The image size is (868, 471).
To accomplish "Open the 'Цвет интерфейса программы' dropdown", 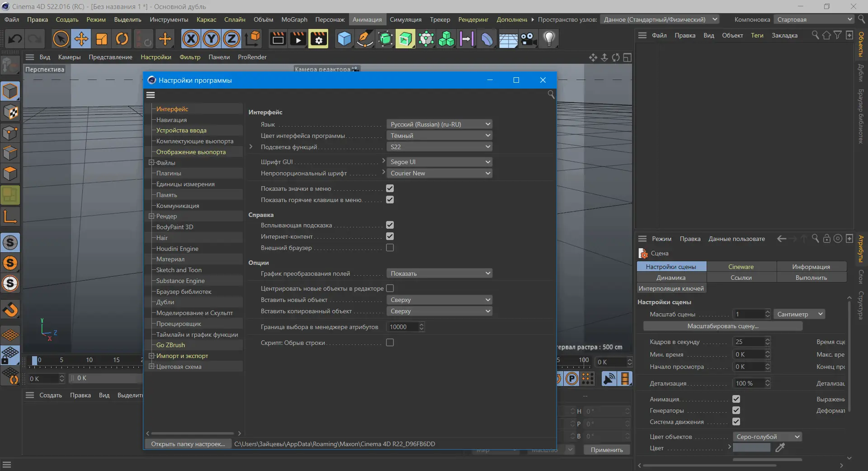I will click(439, 136).
